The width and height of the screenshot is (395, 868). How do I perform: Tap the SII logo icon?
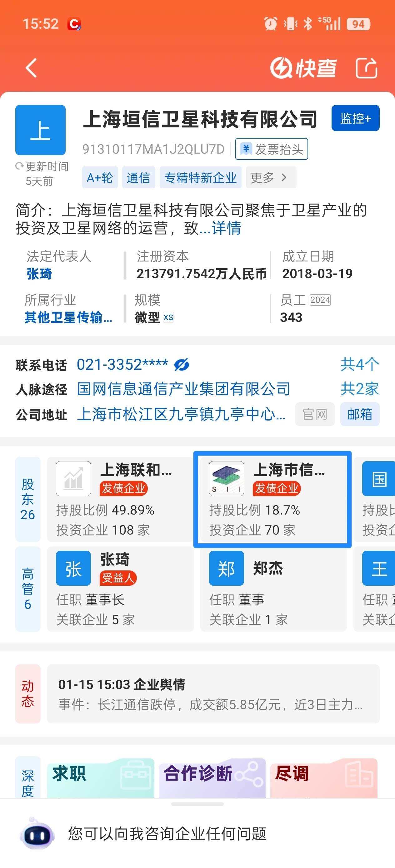click(227, 478)
